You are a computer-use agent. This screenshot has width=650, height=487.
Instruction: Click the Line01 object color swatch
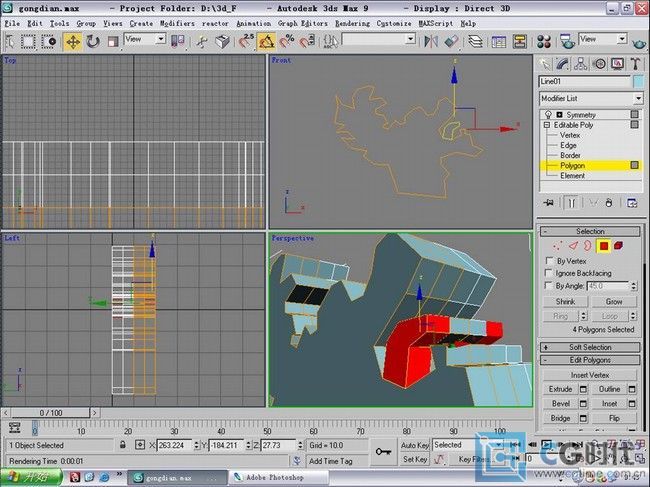(638, 81)
